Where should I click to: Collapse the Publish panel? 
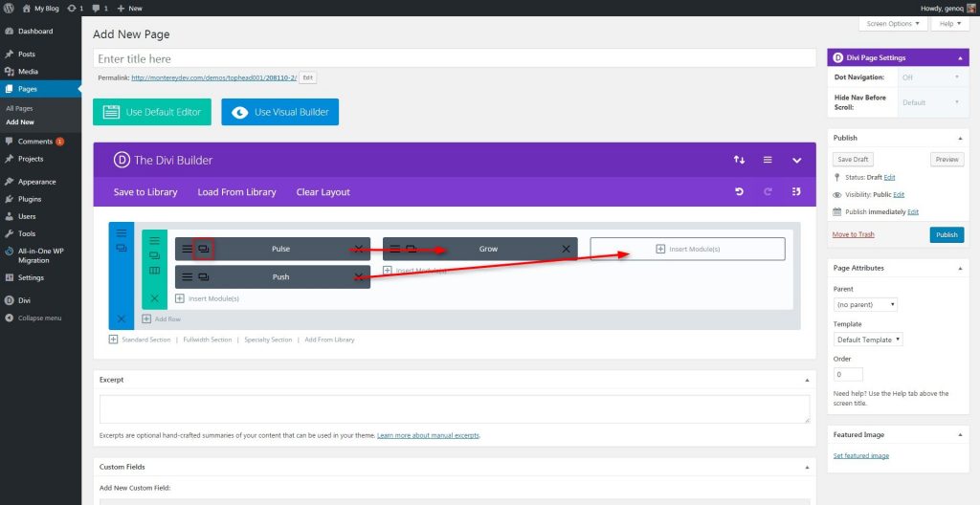[x=960, y=138]
